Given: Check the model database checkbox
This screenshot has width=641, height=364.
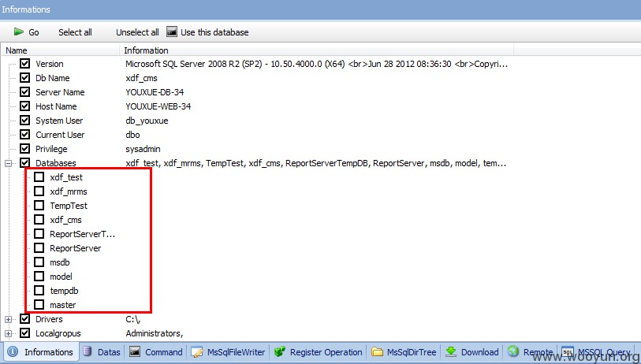Looking at the screenshot, I should point(39,277).
